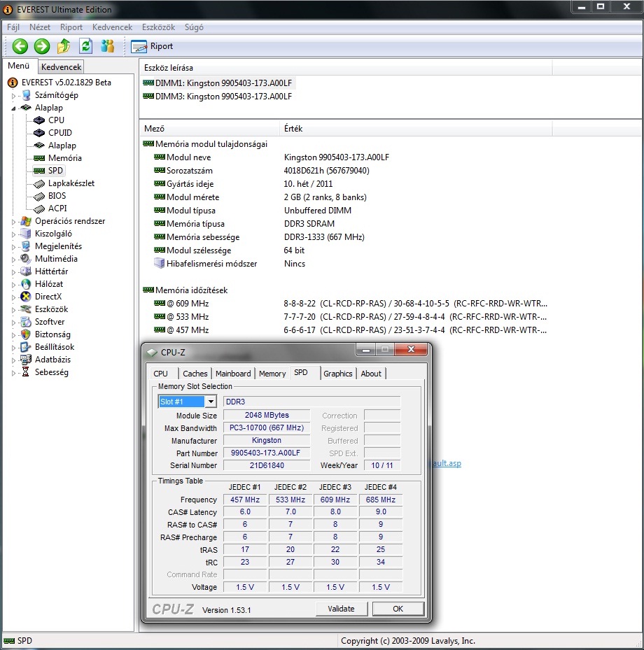Switch to the Kedvencek panel tab
644x650 pixels.
pos(61,66)
